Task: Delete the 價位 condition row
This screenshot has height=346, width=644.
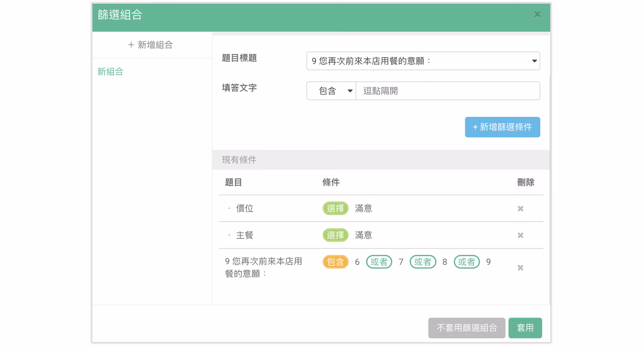Action: tap(520, 209)
